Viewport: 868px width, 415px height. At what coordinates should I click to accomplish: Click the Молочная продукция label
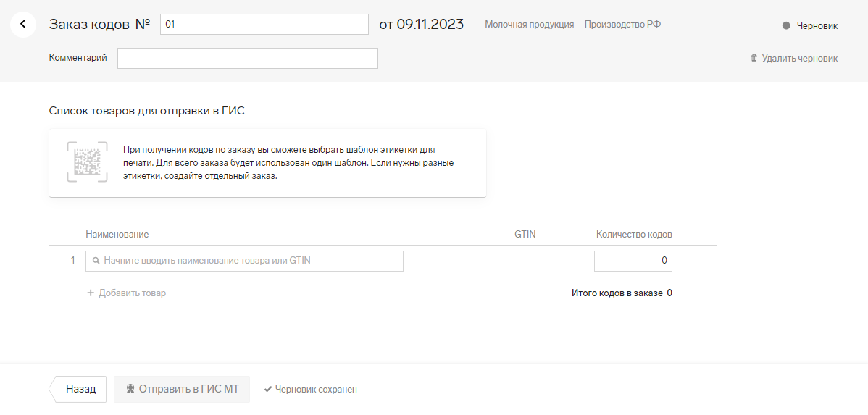coord(529,25)
